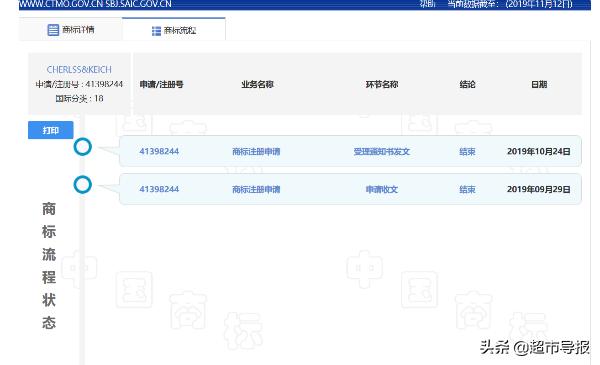This screenshot has height=365, width=600.
Task: Click the 结论 column header
Action: click(x=467, y=85)
